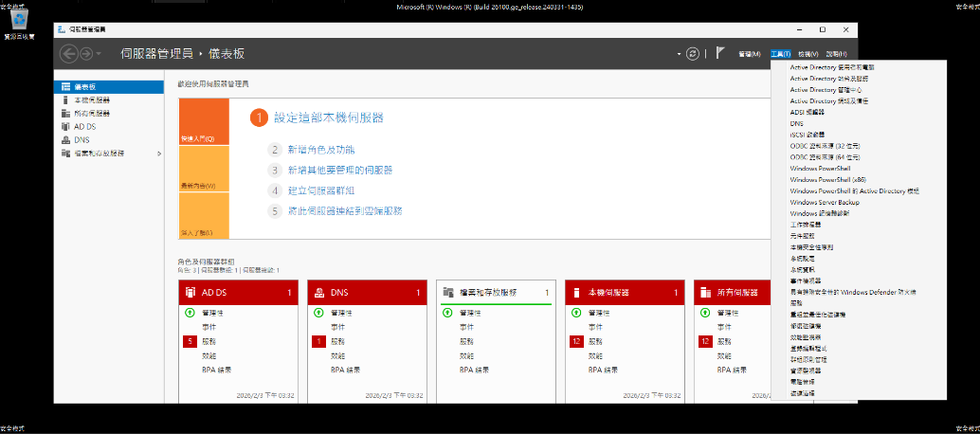Open navigation history dropdown beside forward arrow

point(99,54)
